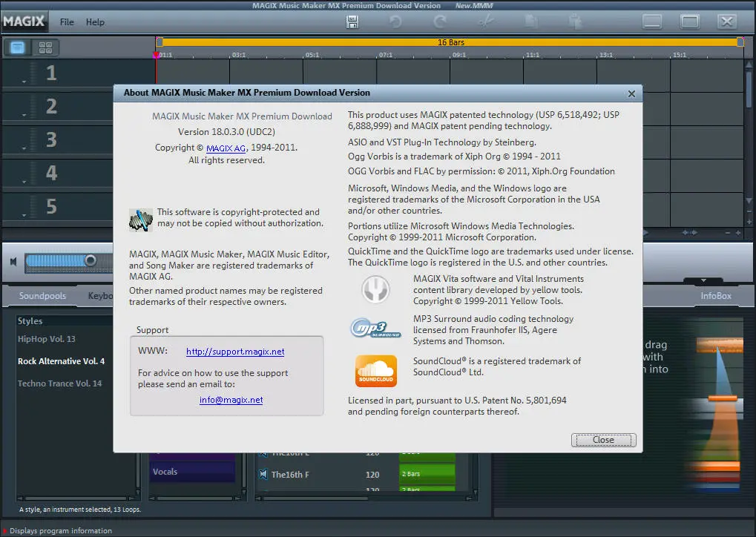Adjust the master volume slider knob
756x537 pixels.
[x=91, y=260]
